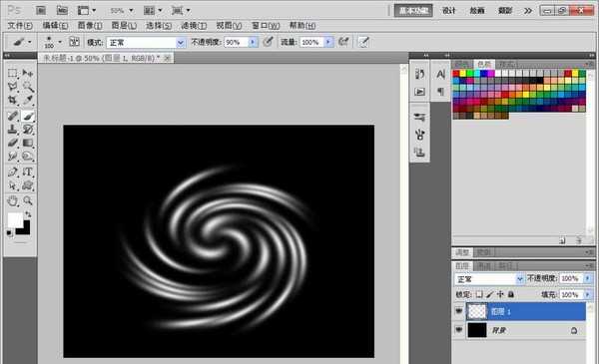This screenshot has height=364, width=599.
Task: Select the Hand tool
Action: [13, 200]
